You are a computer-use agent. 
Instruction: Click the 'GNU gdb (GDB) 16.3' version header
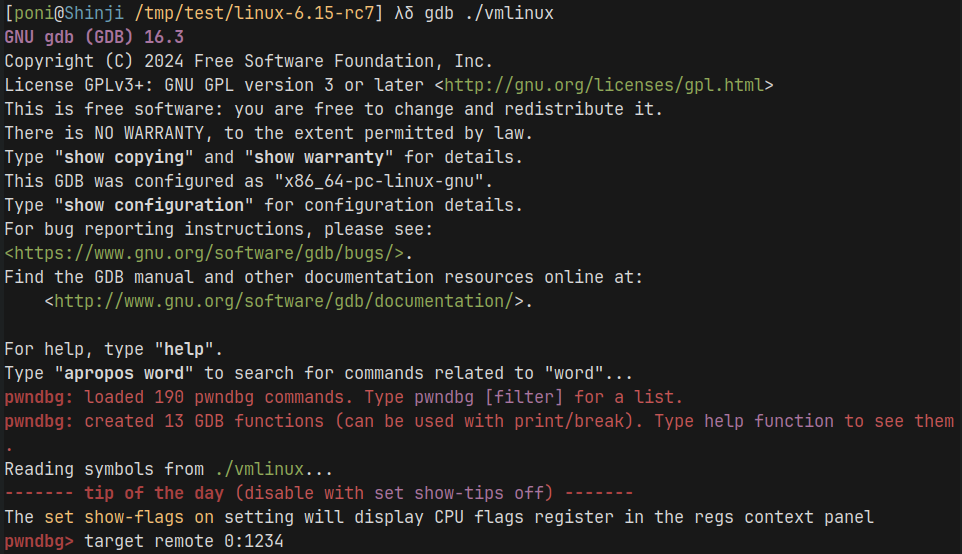pos(94,37)
